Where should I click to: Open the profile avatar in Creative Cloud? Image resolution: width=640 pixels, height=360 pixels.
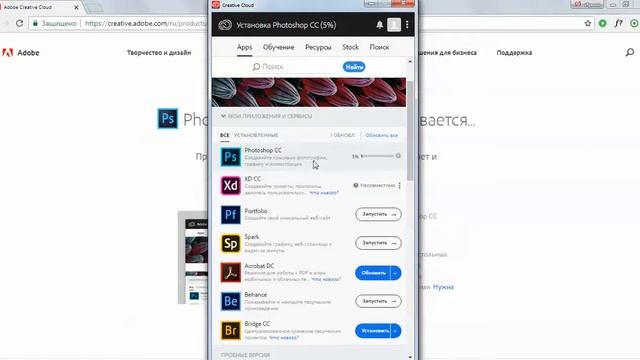click(394, 24)
